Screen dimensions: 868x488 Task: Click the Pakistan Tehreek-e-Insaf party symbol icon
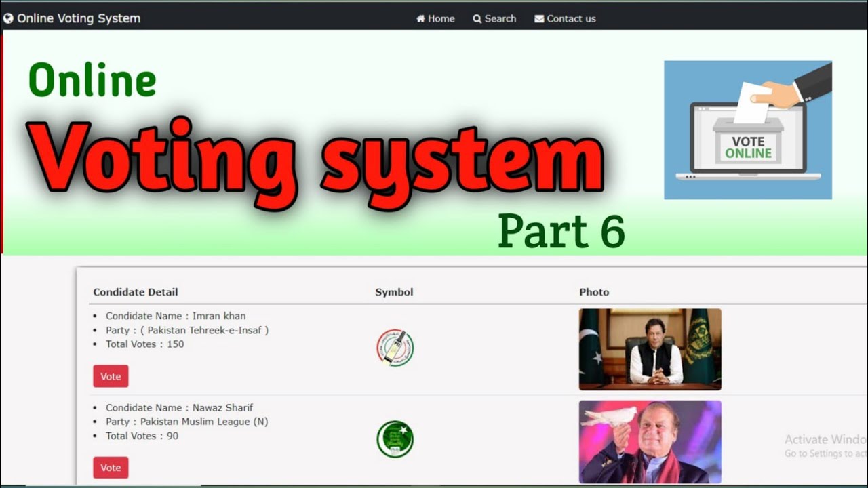tap(395, 348)
